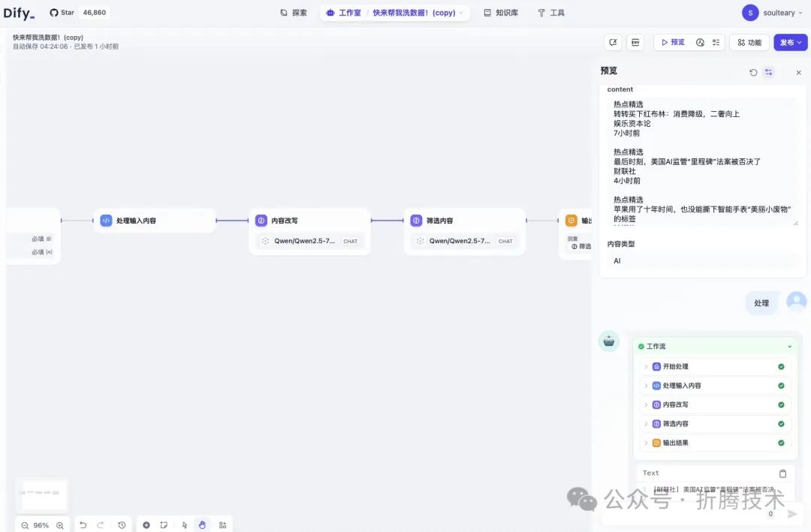The width and height of the screenshot is (811, 532).
Task: Click the GitHub Star counter link
Action: coord(80,12)
